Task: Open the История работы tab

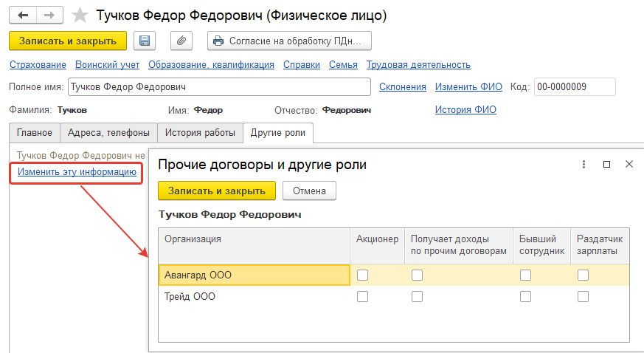Action: [x=200, y=133]
